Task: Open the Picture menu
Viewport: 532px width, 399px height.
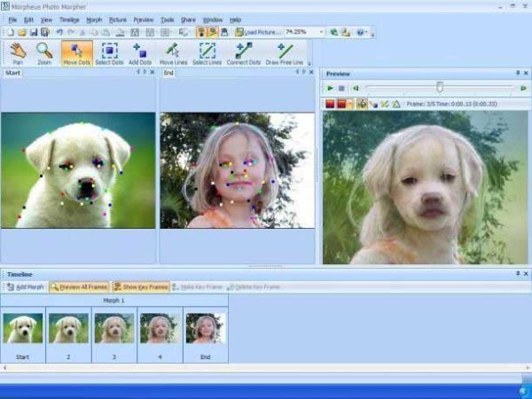Action: [x=118, y=20]
